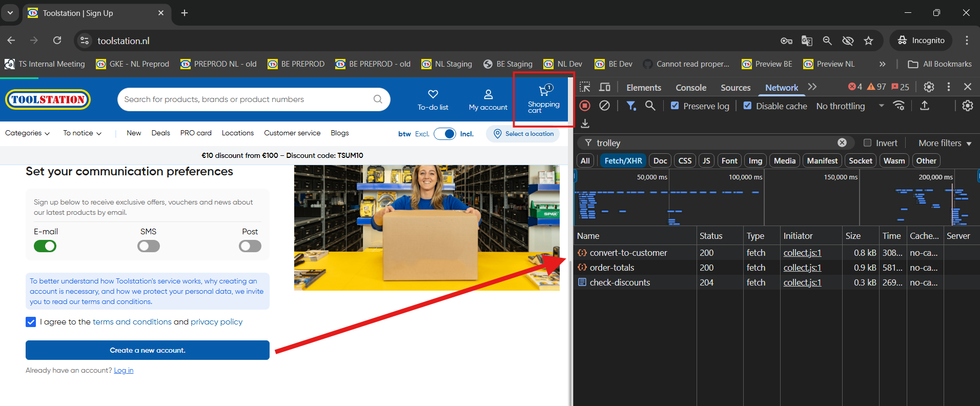Viewport: 980px width, 406px height.
Task: Select the Doc filter type
Action: coord(660,161)
